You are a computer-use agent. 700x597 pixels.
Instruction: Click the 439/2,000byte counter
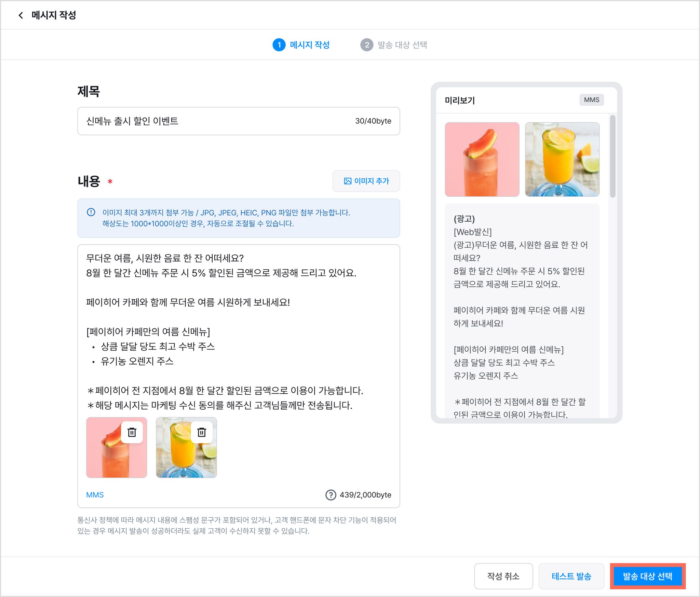coord(365,495)
